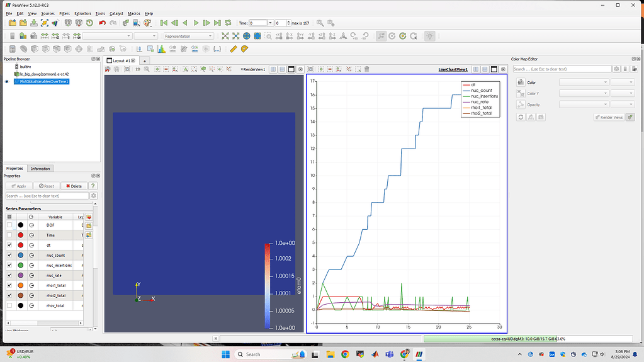The width and height of the screenshot is (644, 362).
Task: Toggle loop animation playback icon
Action: (x=227, y=23)
